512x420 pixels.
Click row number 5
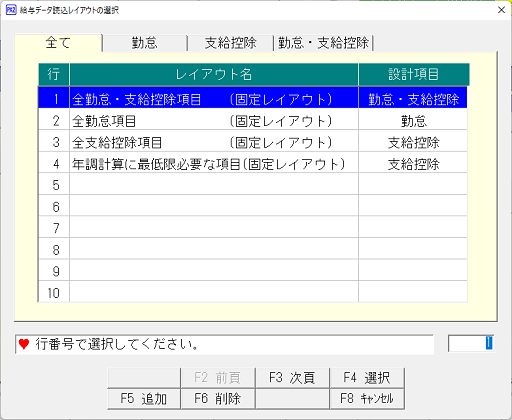(x=54, y=185)
